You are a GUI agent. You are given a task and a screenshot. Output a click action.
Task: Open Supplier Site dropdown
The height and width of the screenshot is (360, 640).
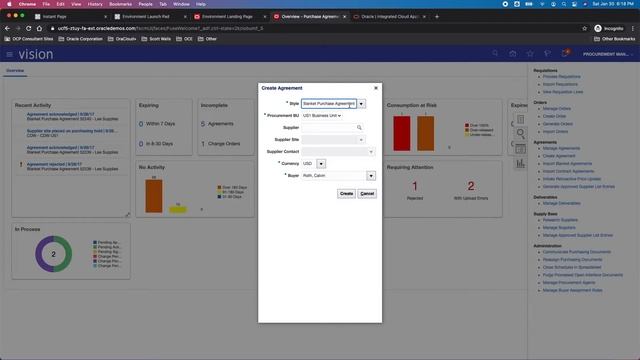[361, 140]
